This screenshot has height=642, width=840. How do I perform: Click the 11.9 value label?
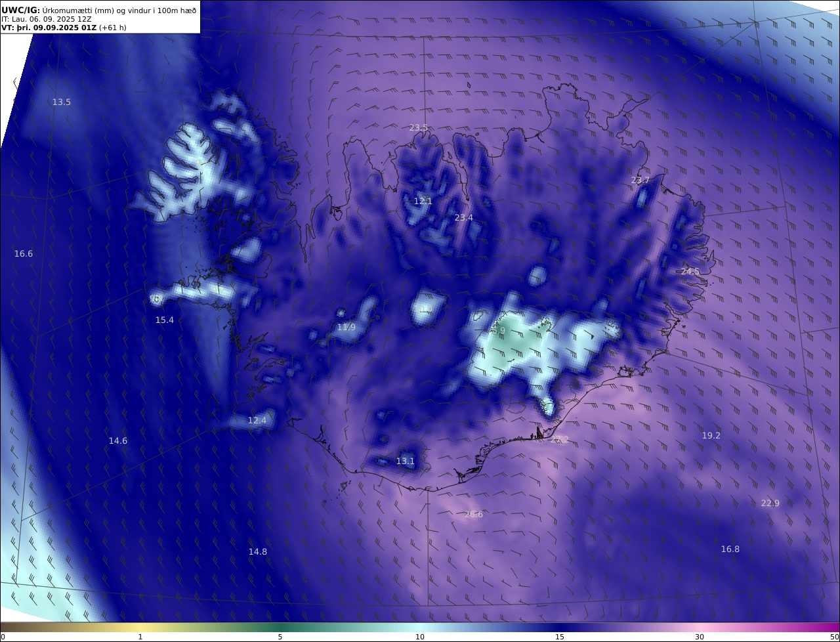coord(346,328)
